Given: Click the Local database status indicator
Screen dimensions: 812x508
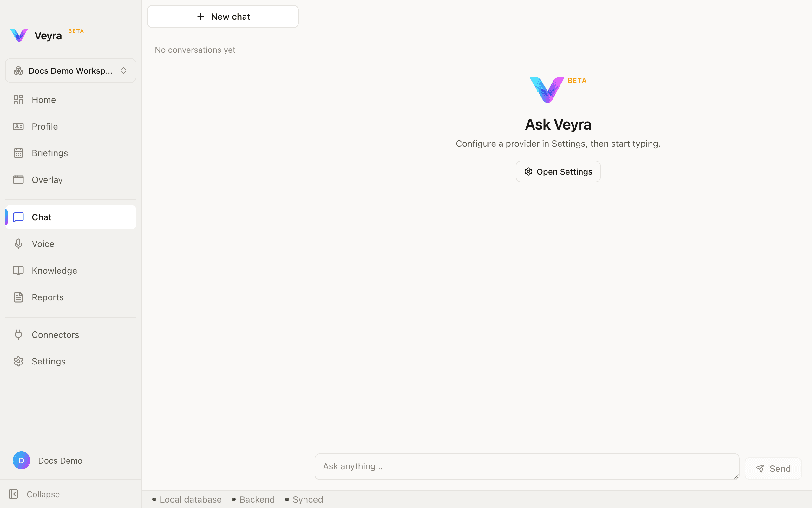Looking at the screenshot, I should click(x=187, y=500).
